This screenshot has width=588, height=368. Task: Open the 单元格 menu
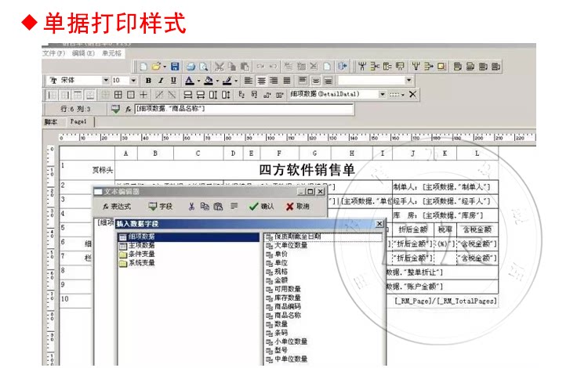[x=112, y=53]
